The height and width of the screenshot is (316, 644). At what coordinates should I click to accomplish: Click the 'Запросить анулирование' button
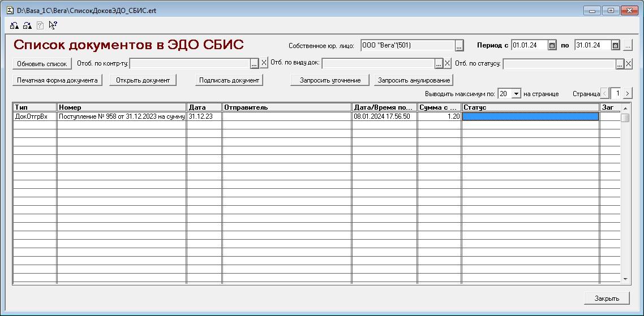(x=414, y=80)
